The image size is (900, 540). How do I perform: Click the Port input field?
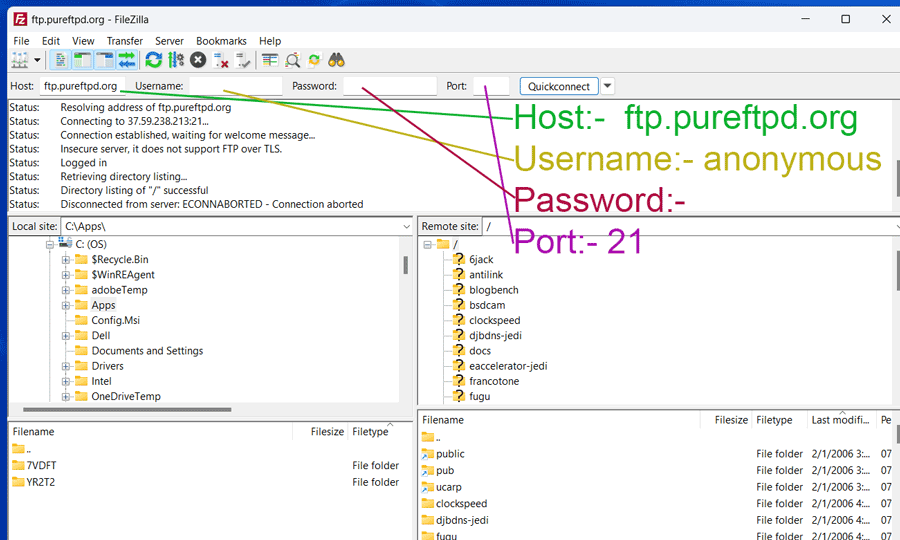[x=491, y=86]
